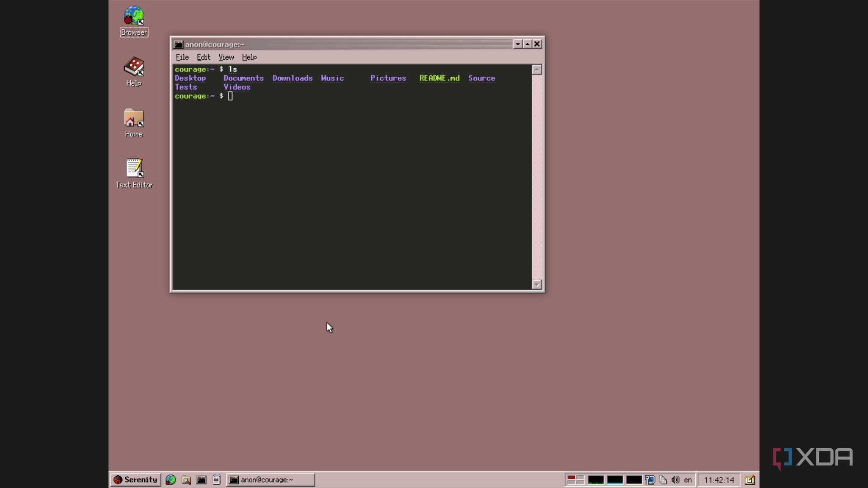The width and height of the screenshot is (868, 488).
Task: Click the 'Pictures' entry in ls output
Action: tap(388, 78)
